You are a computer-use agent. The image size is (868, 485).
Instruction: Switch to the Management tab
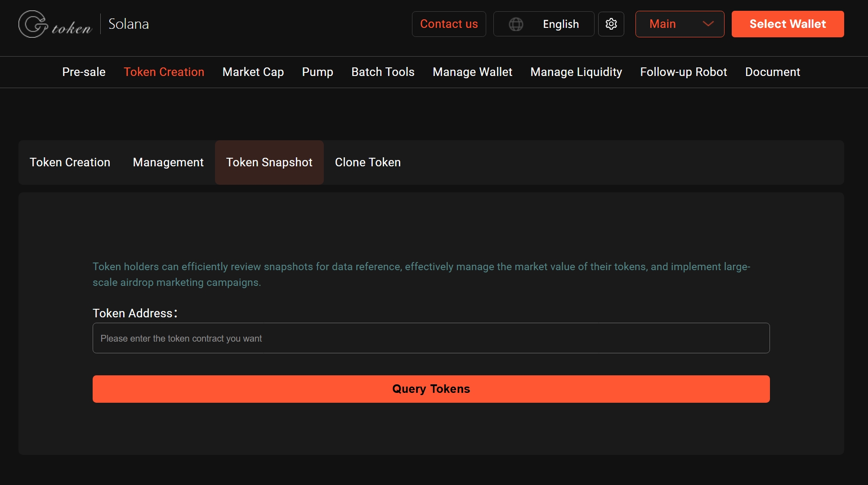(168, 162)
